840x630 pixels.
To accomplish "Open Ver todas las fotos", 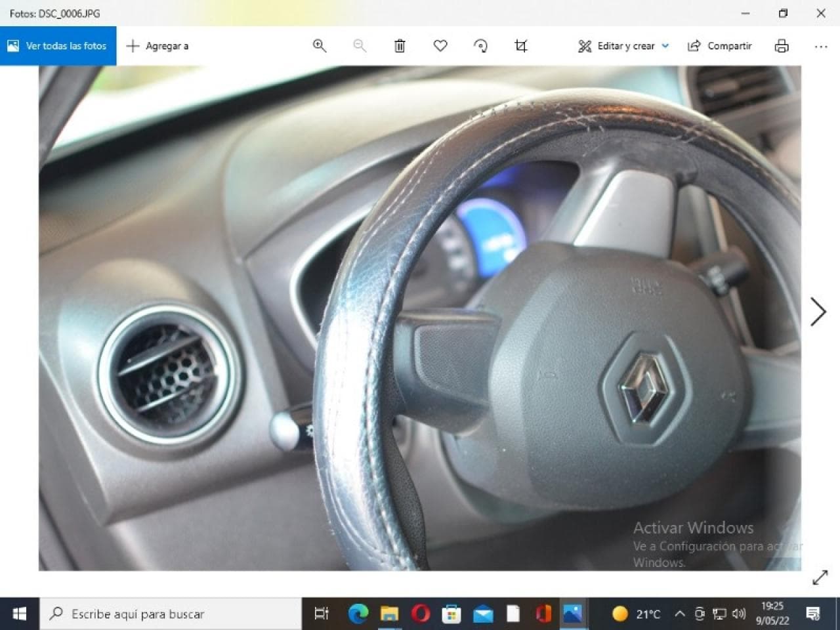I will click(58, 46).
